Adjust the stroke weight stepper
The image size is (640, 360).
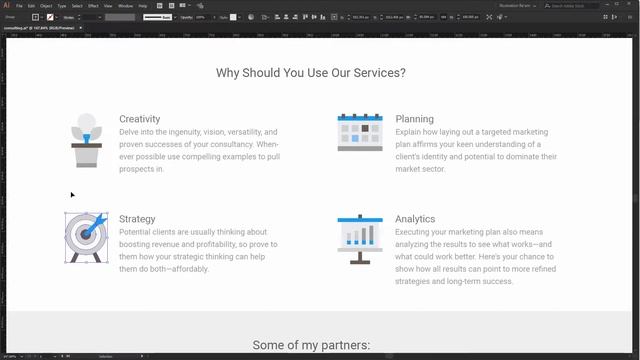pyautogui.click(x=79, y=18)
